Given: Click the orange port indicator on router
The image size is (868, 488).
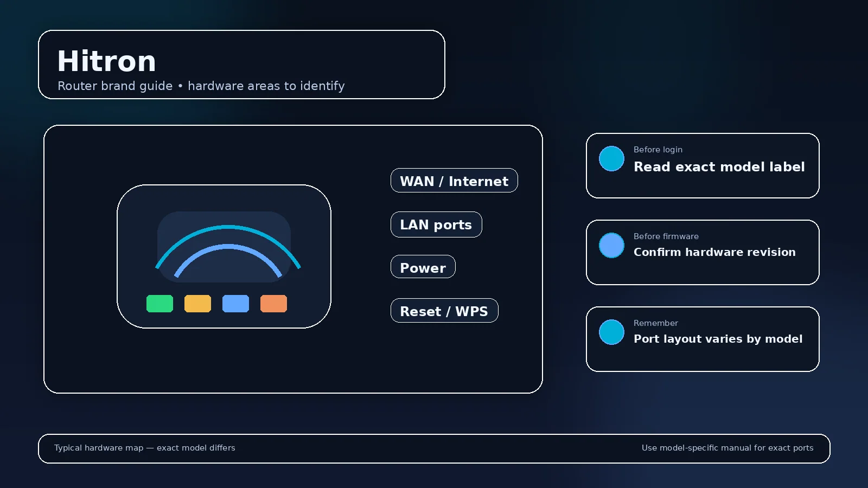Looking at the screenshot, I should coord(273,304).
